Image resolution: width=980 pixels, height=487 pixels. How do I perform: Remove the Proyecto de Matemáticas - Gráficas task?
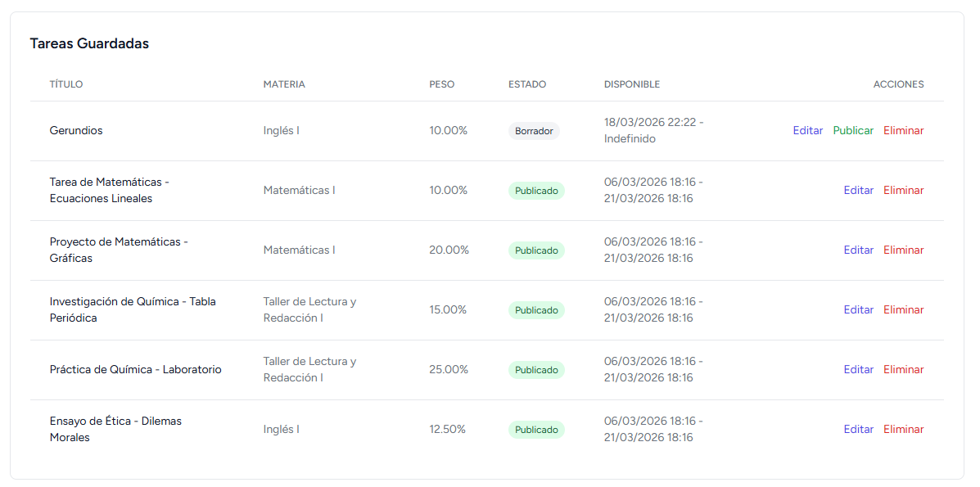(x=903, y=250)
